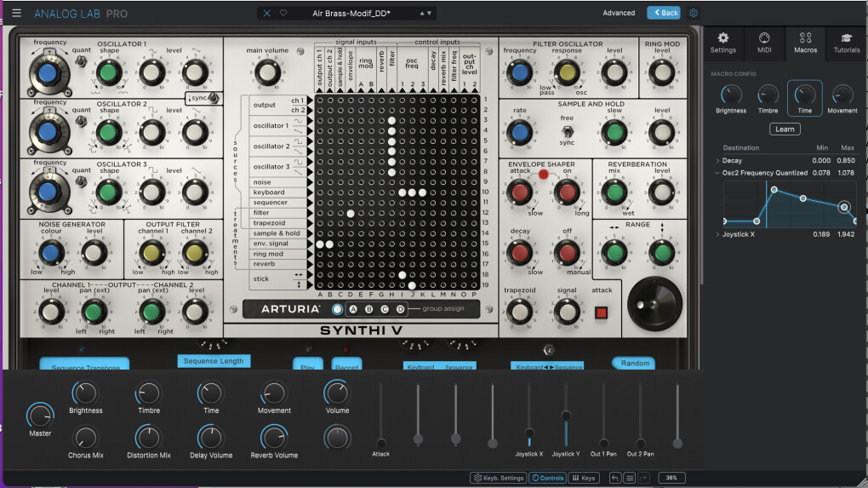Open the hamburger main menu
868x488 pixels.
[17, 13]
